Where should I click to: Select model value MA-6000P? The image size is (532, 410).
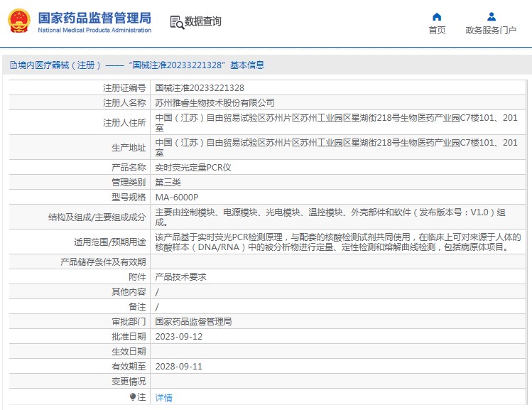(177, 198)
